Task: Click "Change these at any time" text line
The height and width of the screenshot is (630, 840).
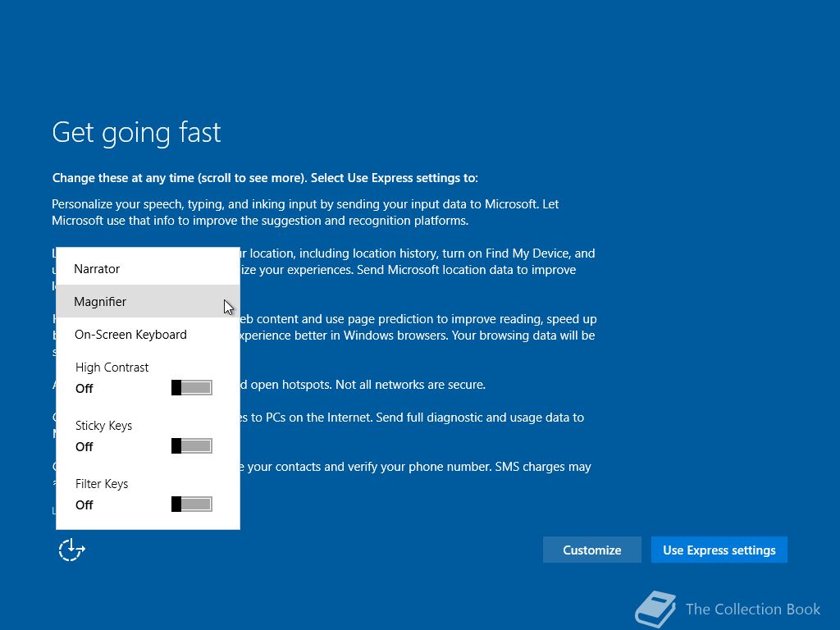Action: (265, 178)
